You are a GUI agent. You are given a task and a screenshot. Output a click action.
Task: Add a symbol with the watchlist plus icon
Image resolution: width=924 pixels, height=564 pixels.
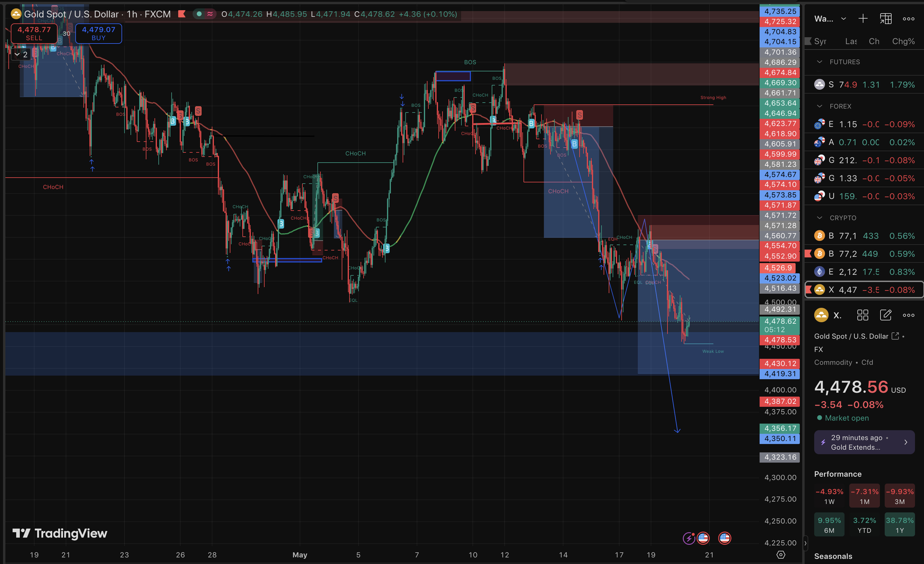pyautogui.click(x=863, y=19)
